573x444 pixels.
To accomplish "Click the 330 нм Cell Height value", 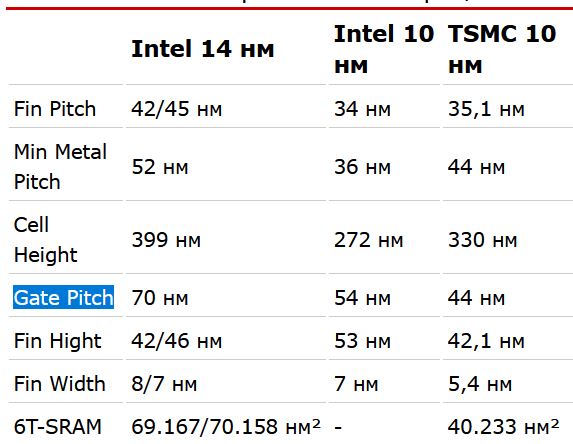I will [482, 240].
